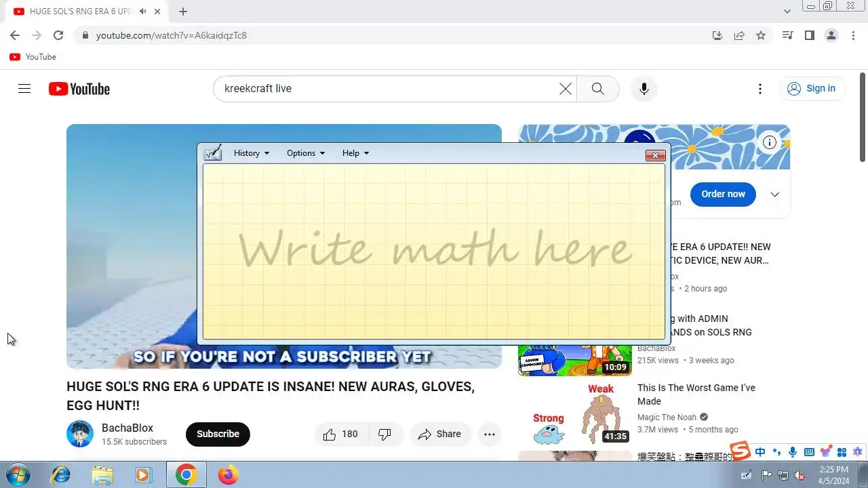Open the YouTube bookmark in bookmarks bar
This screenshot has height=488, width=868.
[33, 57]
